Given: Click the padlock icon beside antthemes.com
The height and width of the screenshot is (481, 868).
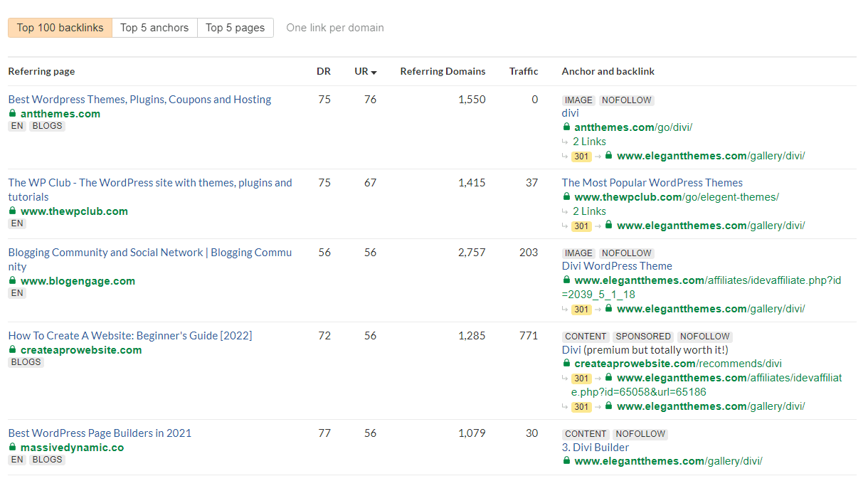Looking at the screenshot, I should tap(12, 114).
